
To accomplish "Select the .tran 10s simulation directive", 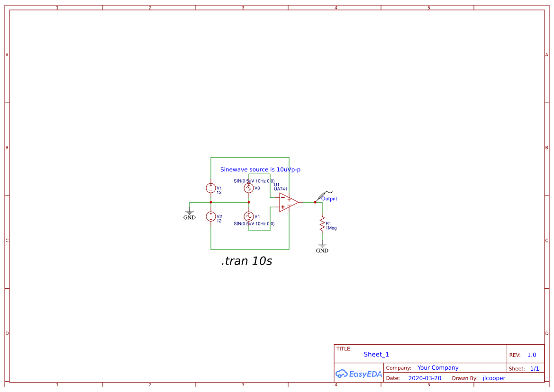I will [x=246, y=261].
